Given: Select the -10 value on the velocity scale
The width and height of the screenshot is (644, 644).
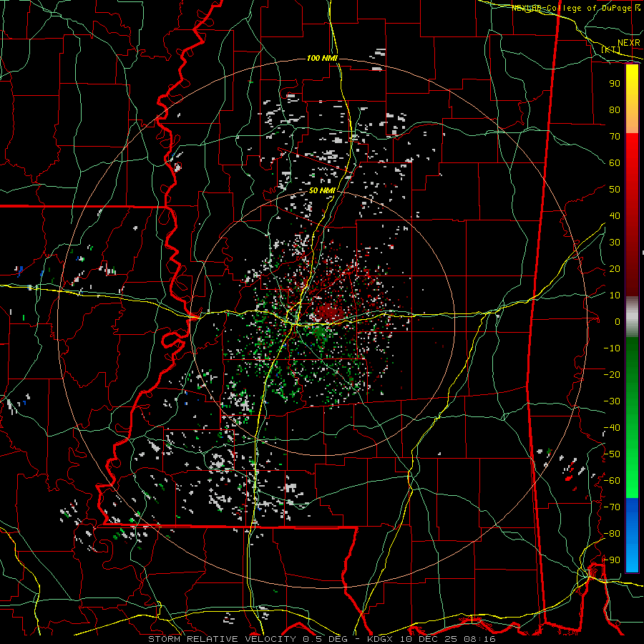Looking at the screenshot, I should [612, 348].
